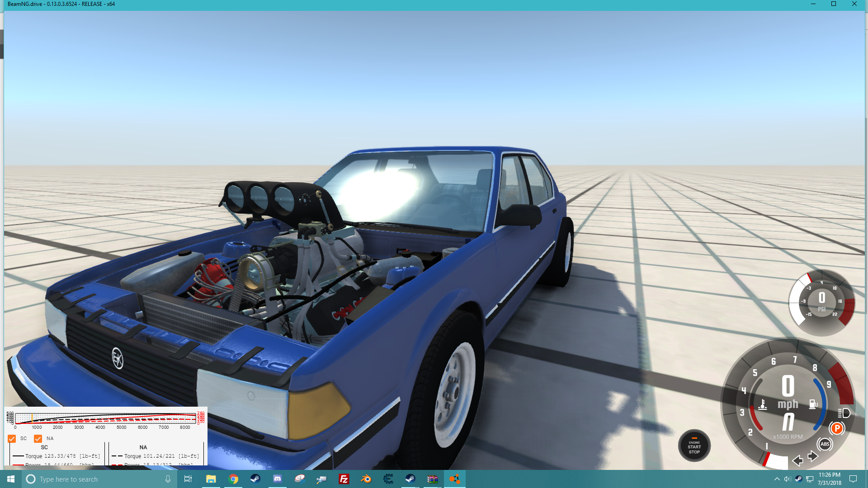This screenshot has height=488, width=868.
Task: Click the right turn signal arrow
Action: click(813, 456)
